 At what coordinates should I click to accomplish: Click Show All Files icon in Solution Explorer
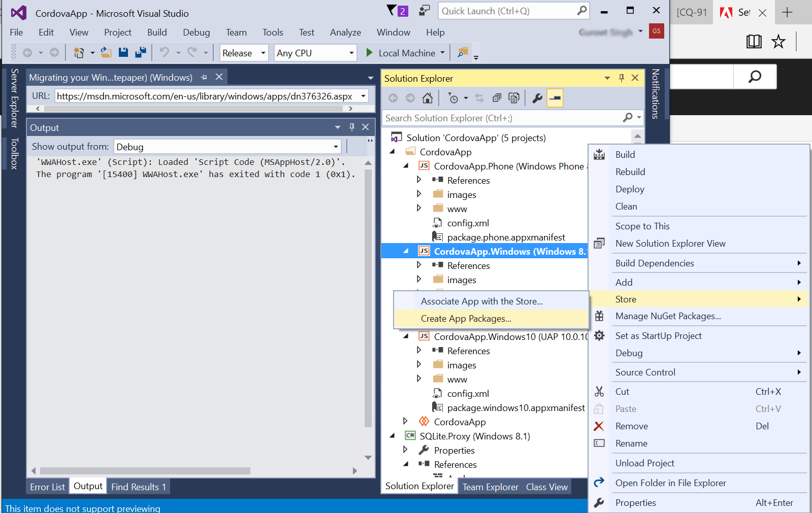[514, 98]
